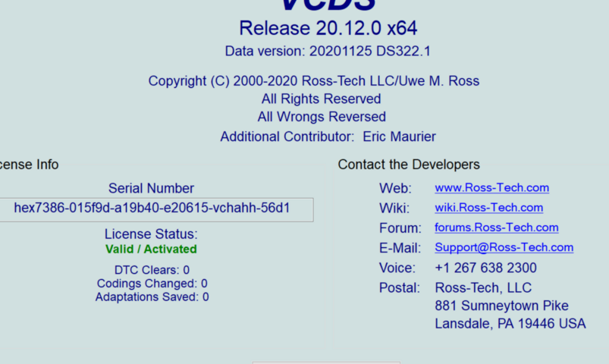
Task: Click the Valid / Activated license status
Action: (151, 249)
